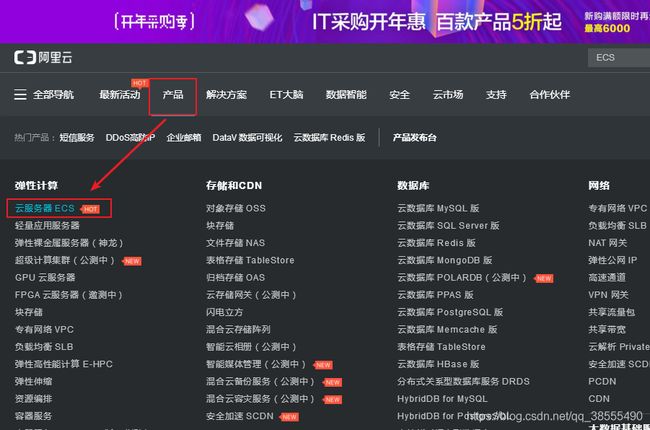This screenshot has height=430, width=650.
Task: Open 弹性伸缩 link
Action: tap(34, 381)
